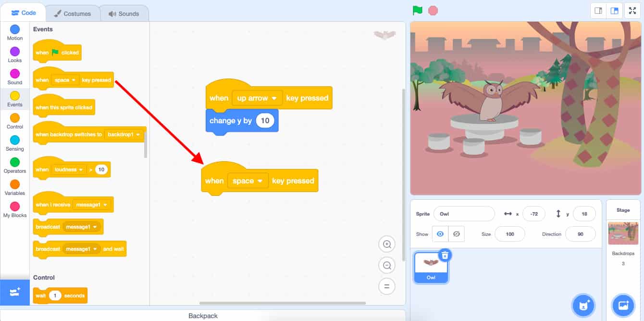Stop the project with the red stop button
The height and width of the screenshot is (321, 644).
coord(433,10)
